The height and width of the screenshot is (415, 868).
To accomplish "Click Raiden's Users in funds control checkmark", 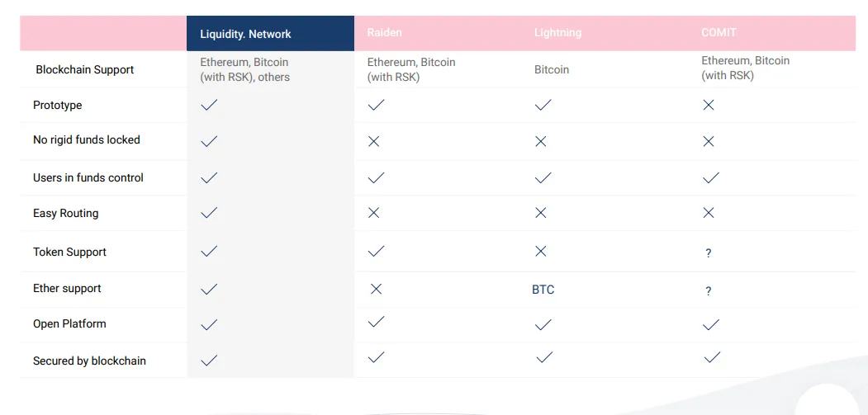I will [376, 177].
